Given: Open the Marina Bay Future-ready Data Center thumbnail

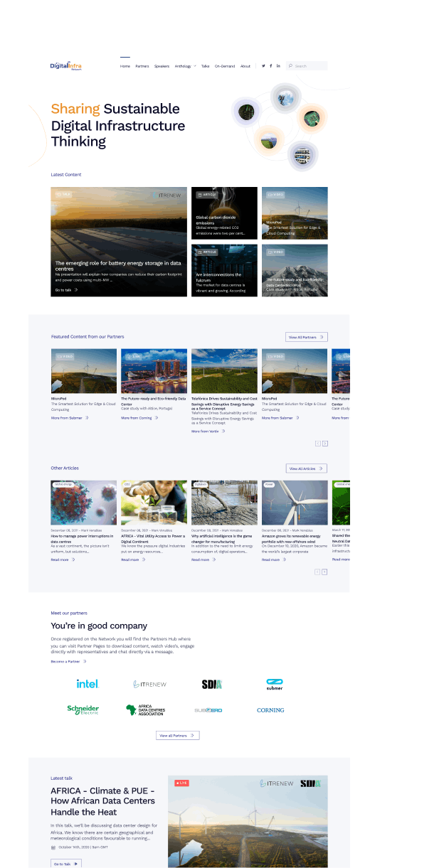Looking at the screenshot, I should 154,371.
